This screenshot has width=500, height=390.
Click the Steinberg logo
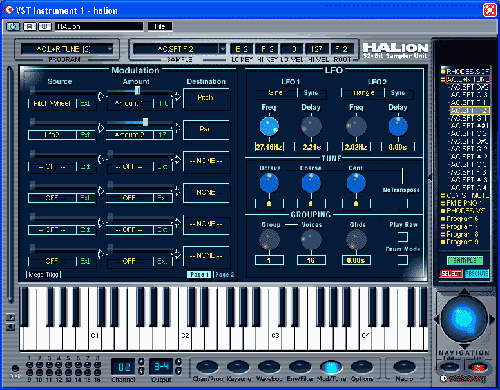click(x=463, y=379)
